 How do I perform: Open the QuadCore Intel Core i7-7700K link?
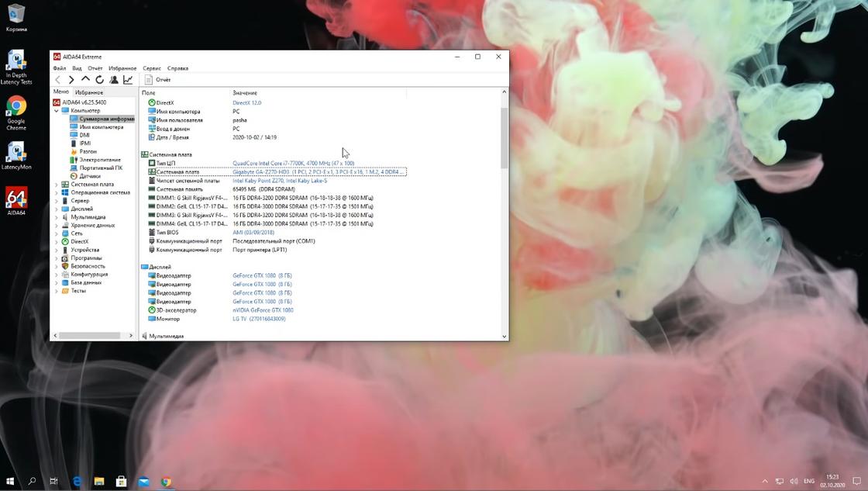tap(294, 164)
